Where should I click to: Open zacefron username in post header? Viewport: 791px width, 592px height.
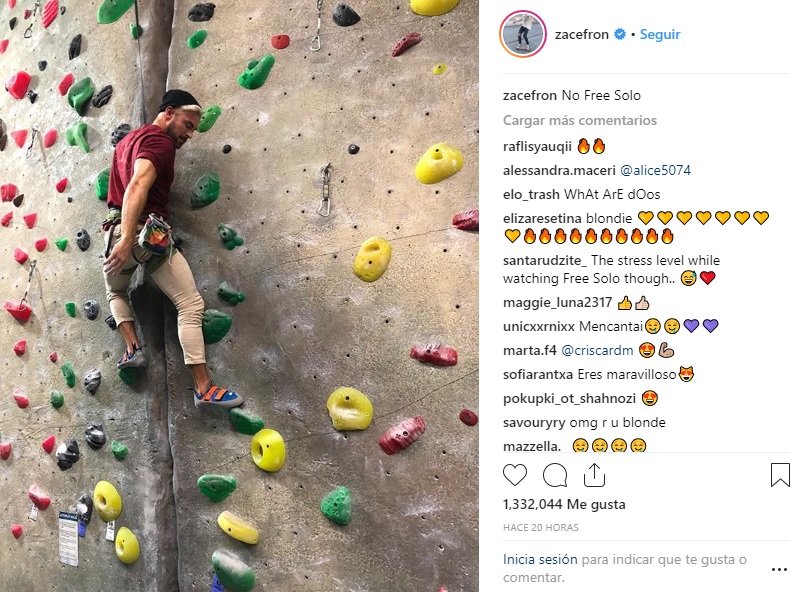coord(582,34)
